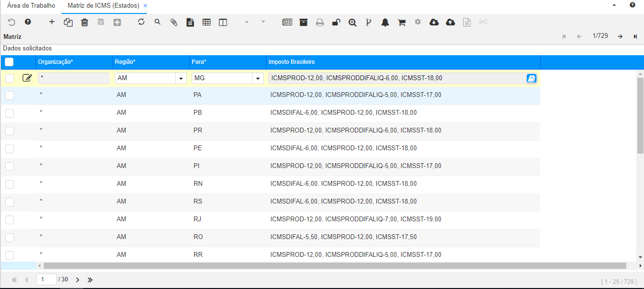Screen dimensions: 644x289
Task: Switch to the Área de Trabalho tab
Action: click(31, 6)
